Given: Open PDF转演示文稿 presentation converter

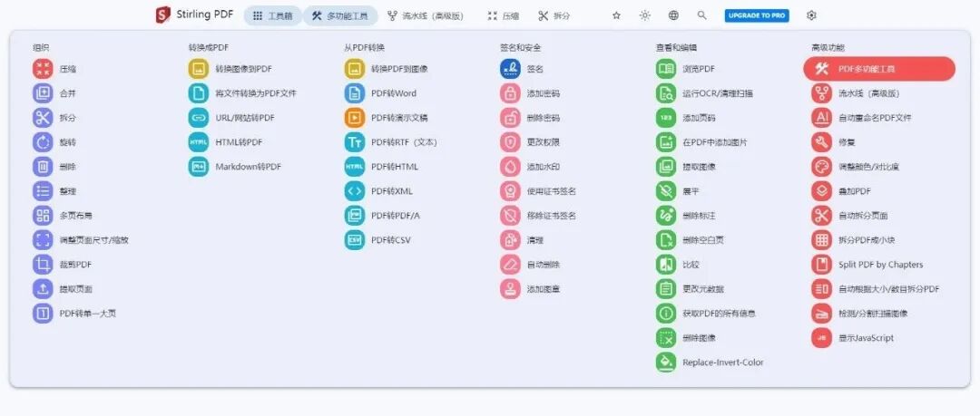Looking at the screenshot, I should click(x=387, y=118).
